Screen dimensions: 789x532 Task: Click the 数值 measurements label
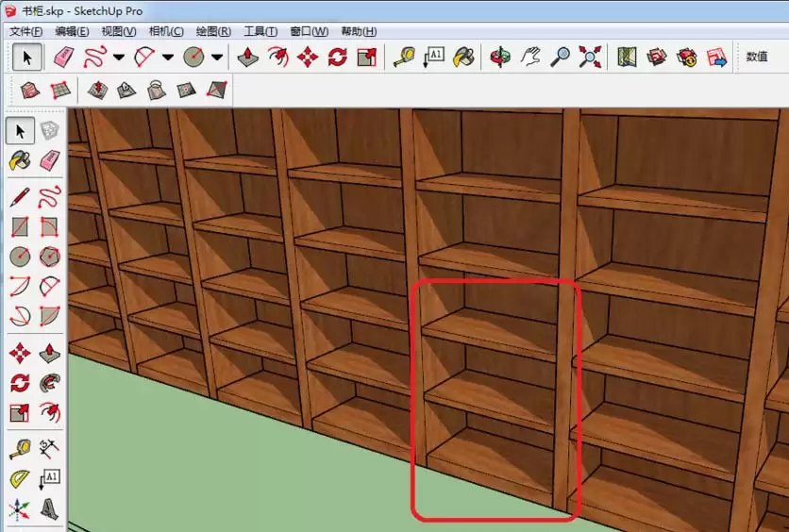757,57
